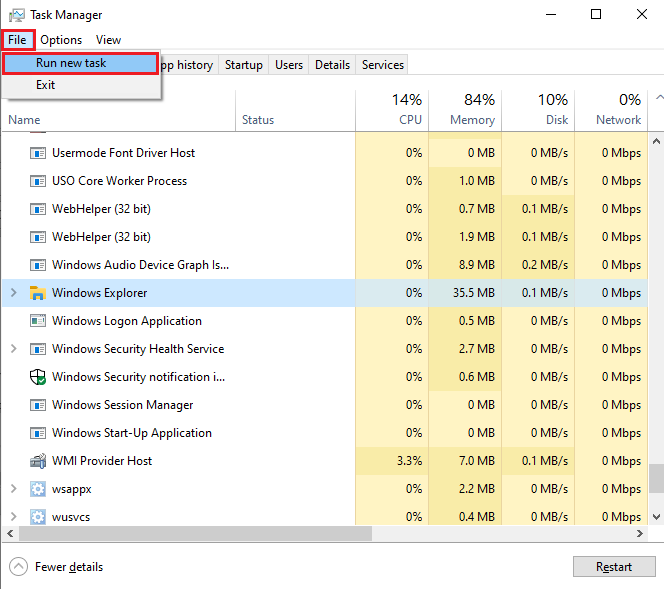The image size is (664, 589).
Task: Select the Usermode Font Driver Host row
Action: tap(325, 153)
